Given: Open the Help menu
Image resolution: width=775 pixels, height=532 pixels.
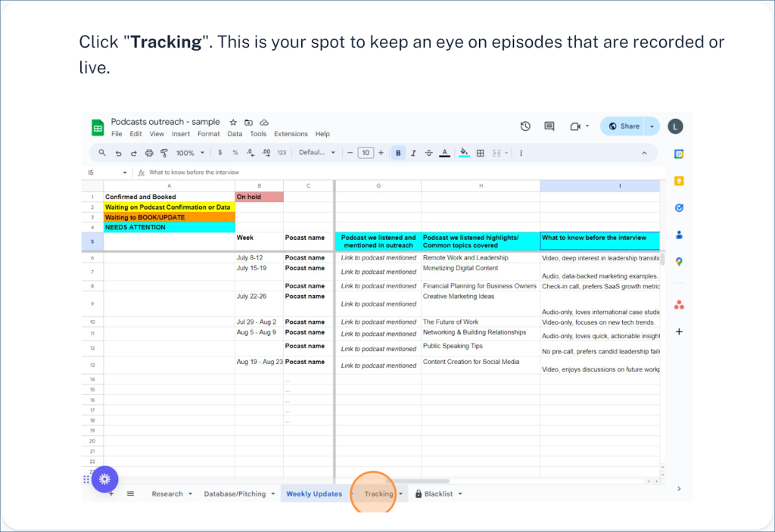Looking at the screenshot, I should tap(322, 134).
